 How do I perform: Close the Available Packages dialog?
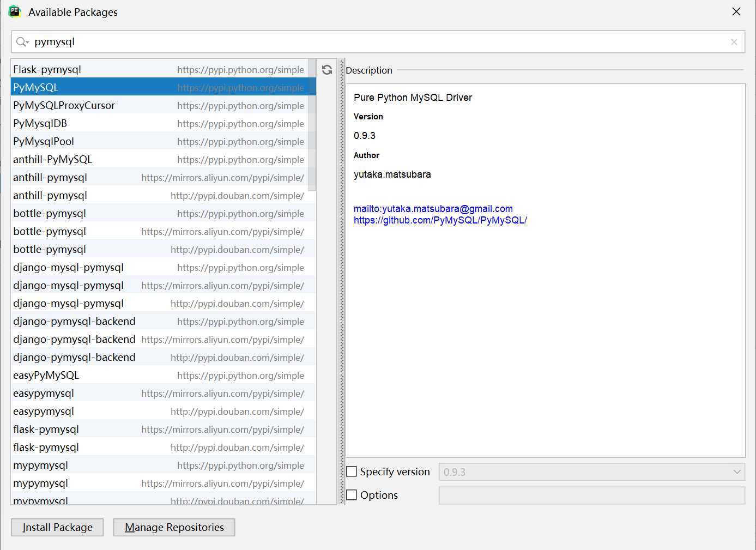click(736, 11)
